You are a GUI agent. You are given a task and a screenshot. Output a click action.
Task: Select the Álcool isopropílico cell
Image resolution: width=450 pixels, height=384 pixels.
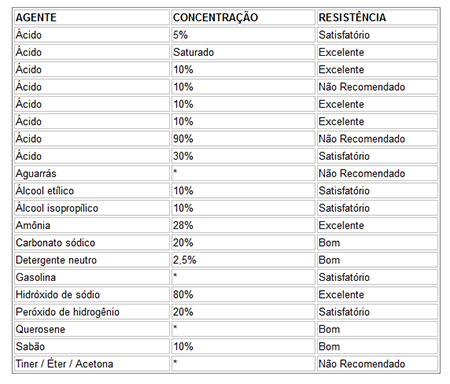(x=92, y=208)
